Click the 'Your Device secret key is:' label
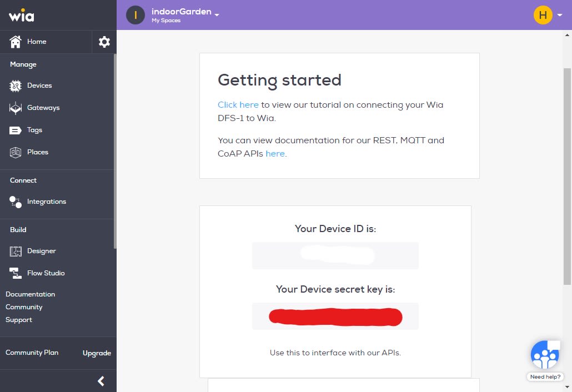This screenshot has width=572, height=392. 335,289
